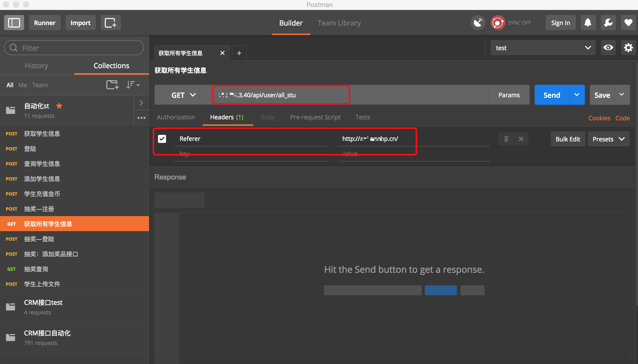
Task: Switch to the History tab
Action: (37, 66)
